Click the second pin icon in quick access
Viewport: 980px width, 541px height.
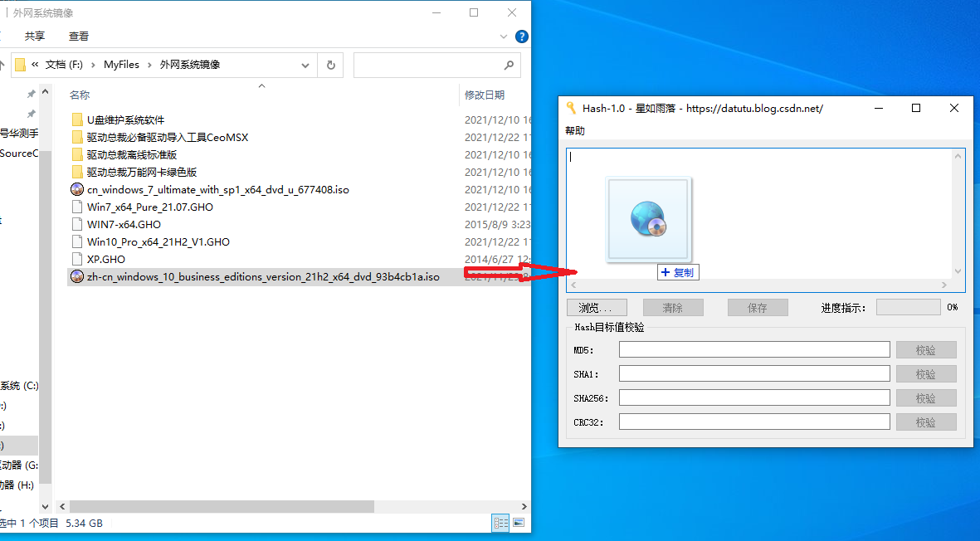tap(31, 114)
